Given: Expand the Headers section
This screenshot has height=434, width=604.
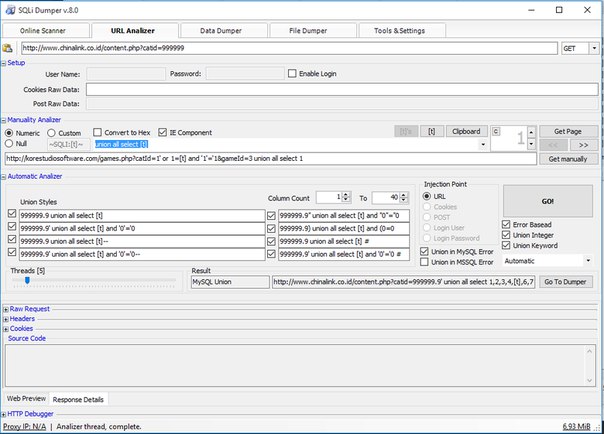Looking at the screenshot, I should (6, 319).
